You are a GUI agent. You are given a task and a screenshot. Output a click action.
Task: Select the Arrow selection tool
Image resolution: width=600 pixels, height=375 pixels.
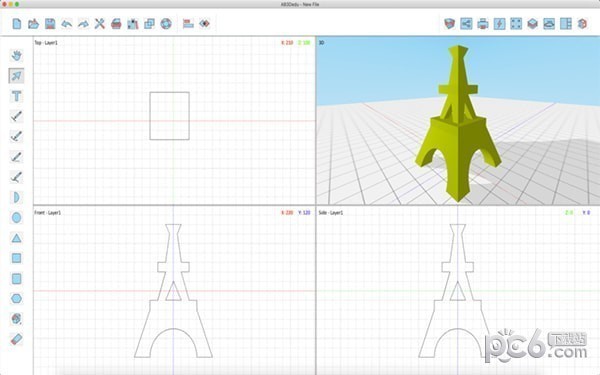tap(16, 76)
